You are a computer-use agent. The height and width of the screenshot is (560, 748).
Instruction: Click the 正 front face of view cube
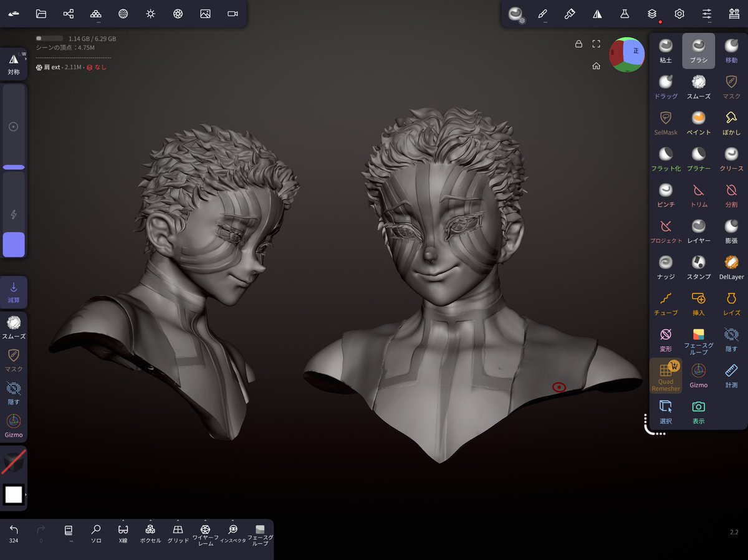pos(635,52)
